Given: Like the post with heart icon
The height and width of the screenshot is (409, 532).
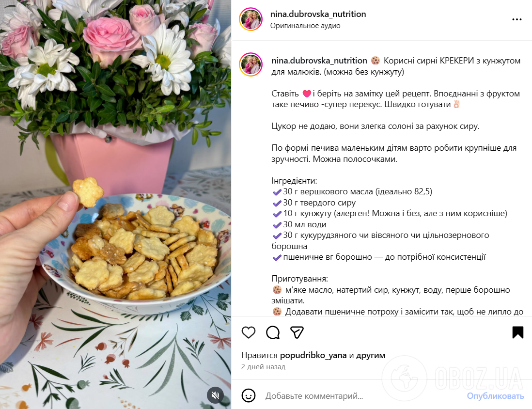Looking at the screenshot, I should click(x=249, y=332).
